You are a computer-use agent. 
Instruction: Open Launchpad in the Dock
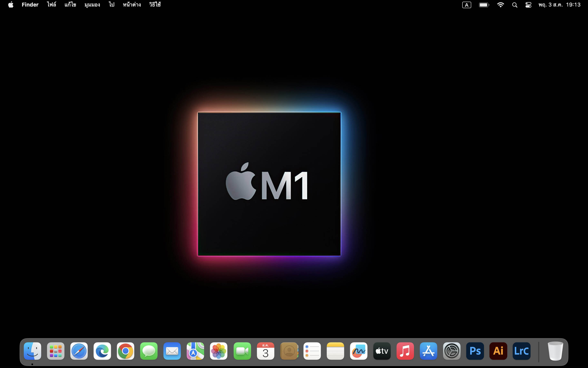(56, 351)
